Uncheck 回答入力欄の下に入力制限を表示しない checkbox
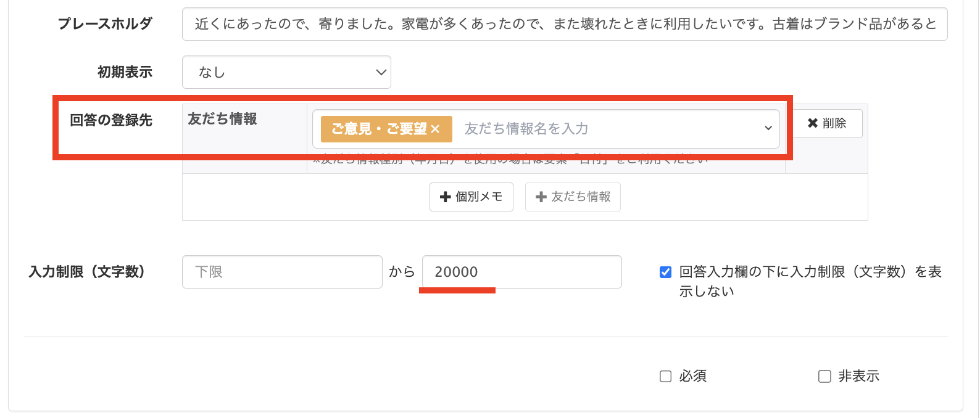 (x=665, y=272)
